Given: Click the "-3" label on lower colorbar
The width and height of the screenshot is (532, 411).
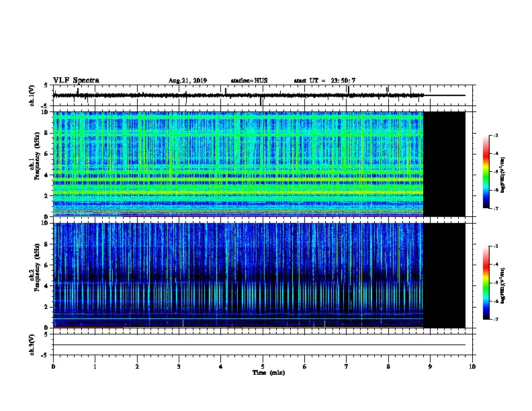Looking at the screenshot, I should [496, 246].
